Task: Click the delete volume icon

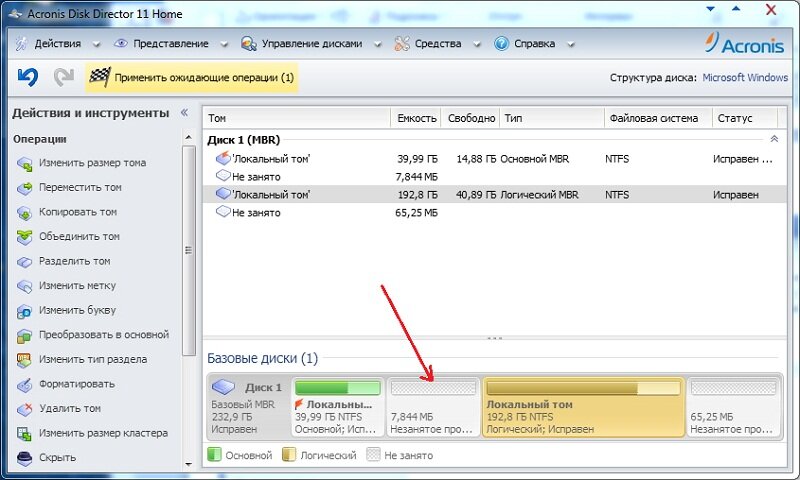Action: 24,409
